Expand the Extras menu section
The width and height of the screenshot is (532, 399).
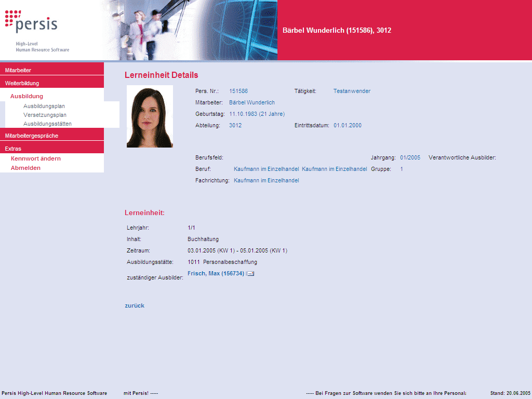tap(13, 149)
